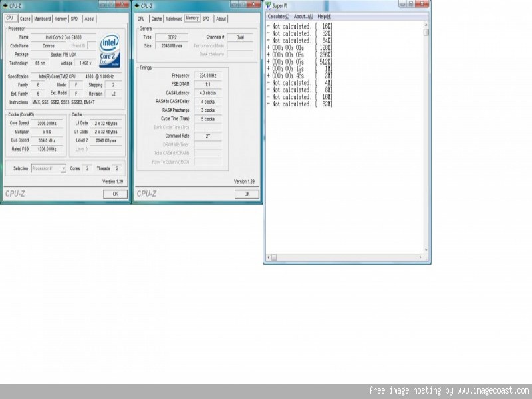Screen dimensions: 532x399
Task: Click the Code Name value 'Conroe'
Action: pyautogui.click(x=48, y=45)
